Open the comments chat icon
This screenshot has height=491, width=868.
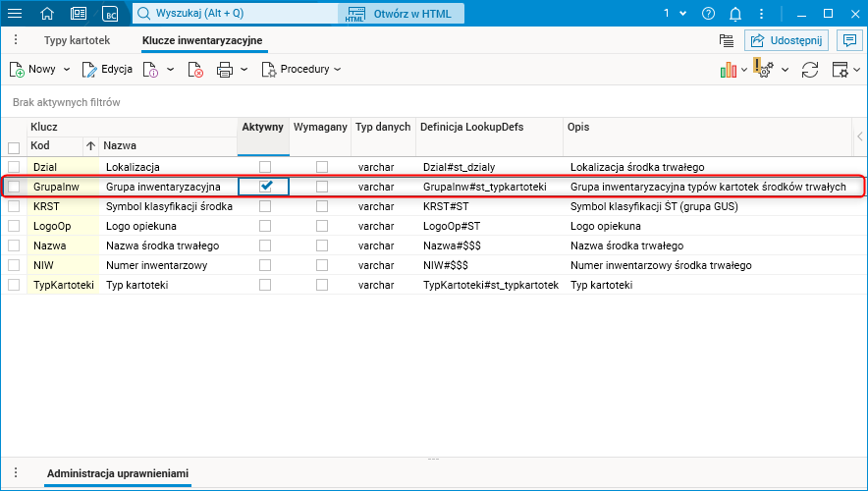[849, 40]
